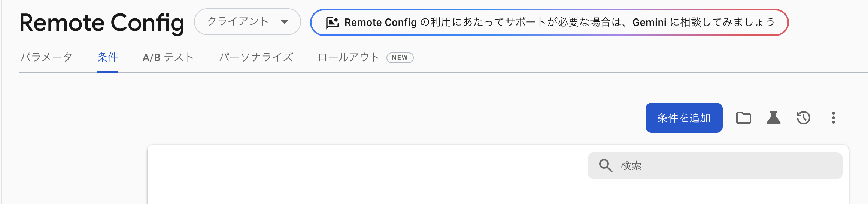Click the Gemini support banner text
The image size is (868, 204).
click(x=559, y=22)
